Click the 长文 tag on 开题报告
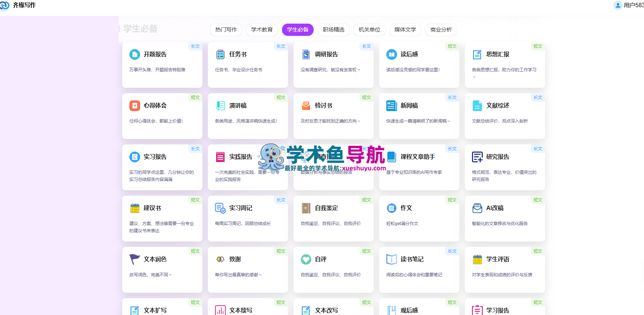 [195, 46]
